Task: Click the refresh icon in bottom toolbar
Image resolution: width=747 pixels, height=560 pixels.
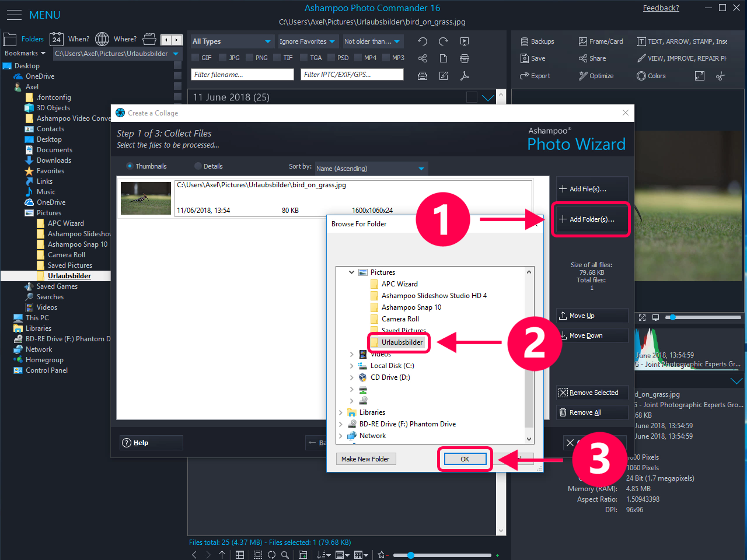Action: pos(271,555)
